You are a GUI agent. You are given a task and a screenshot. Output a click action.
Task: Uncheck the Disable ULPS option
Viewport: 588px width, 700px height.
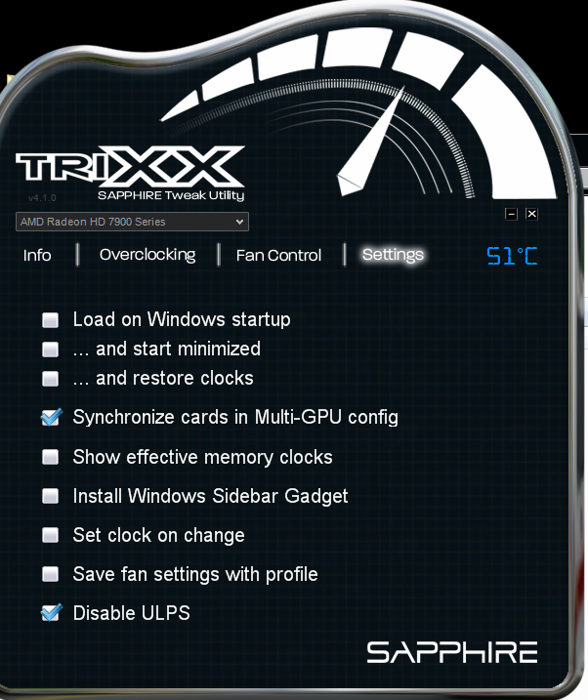(51, 612)
